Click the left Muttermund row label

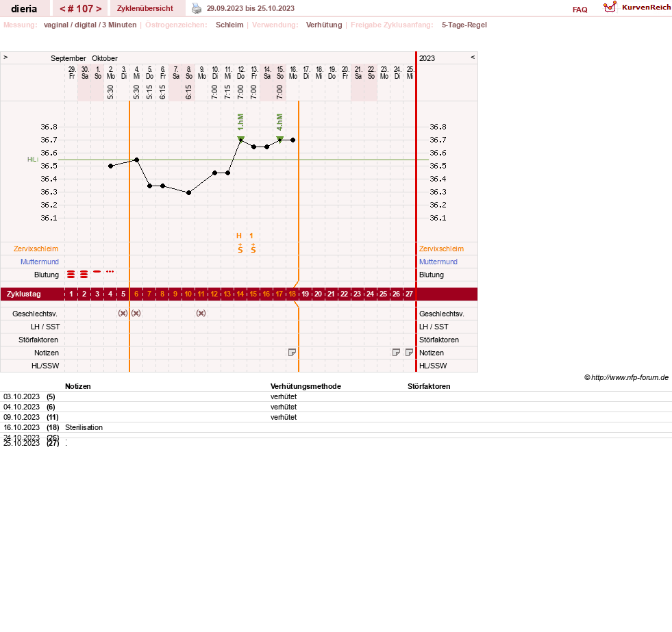click(40, 262)
